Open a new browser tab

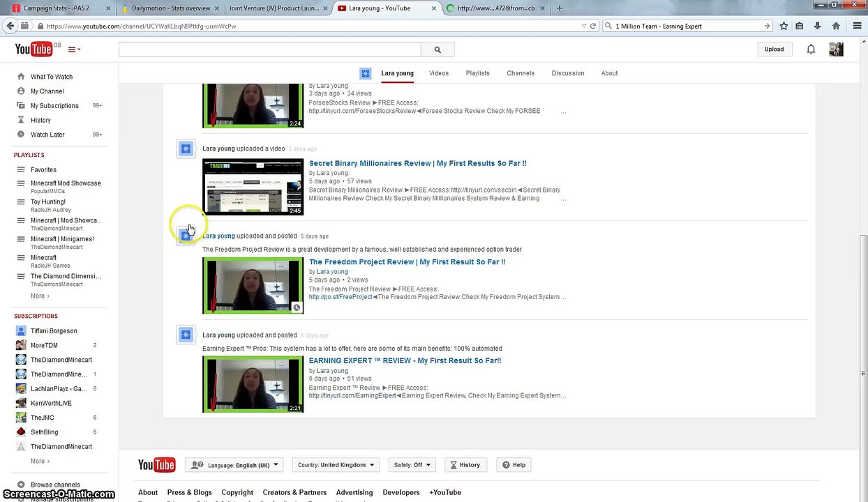tap(559, 8)
